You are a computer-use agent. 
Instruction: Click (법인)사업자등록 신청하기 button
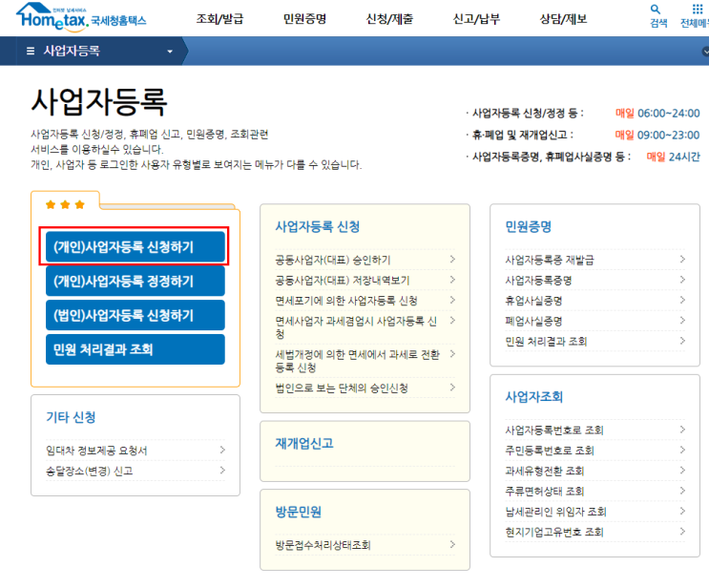click(136, 315)
